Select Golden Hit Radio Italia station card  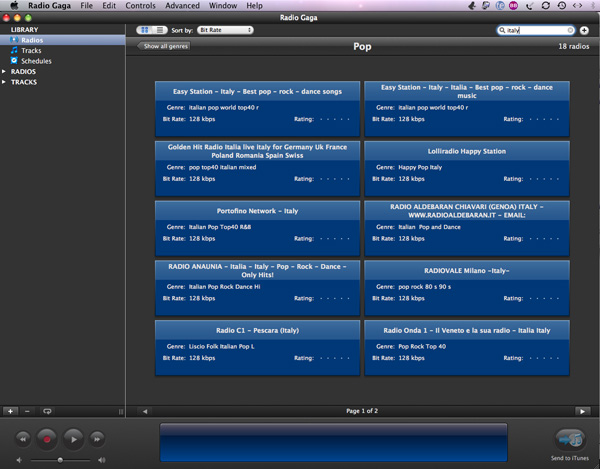pyautogui.click(x=257, y=168)
